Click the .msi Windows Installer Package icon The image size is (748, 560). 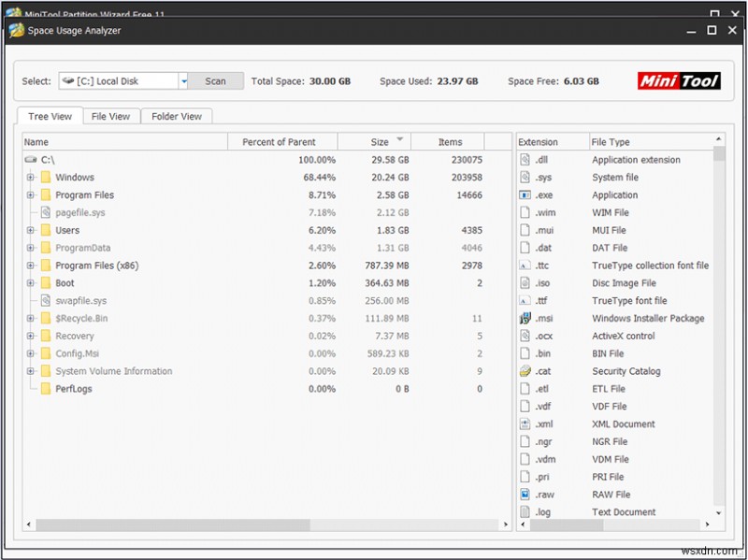525,318
